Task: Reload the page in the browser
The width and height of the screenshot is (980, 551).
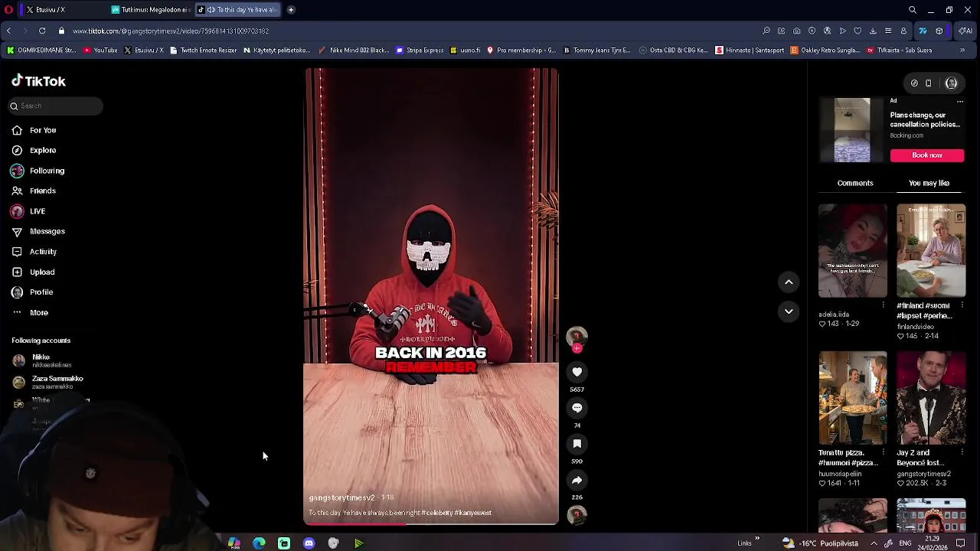Action: click(x=42, y=31)
